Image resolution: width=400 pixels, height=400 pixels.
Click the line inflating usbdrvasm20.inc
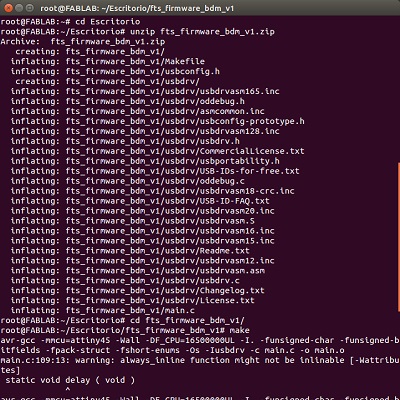(x=143, y=212)
